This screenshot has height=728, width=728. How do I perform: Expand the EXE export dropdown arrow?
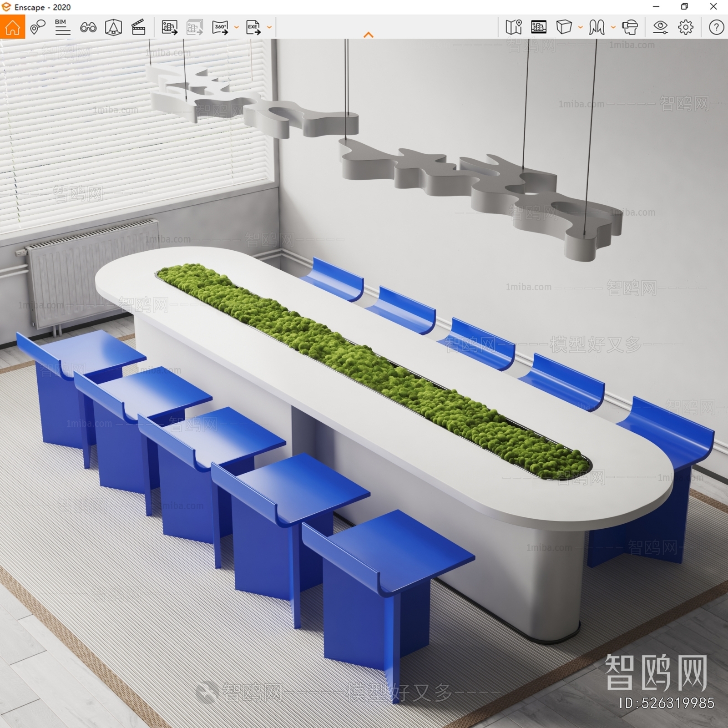point(269,27)
